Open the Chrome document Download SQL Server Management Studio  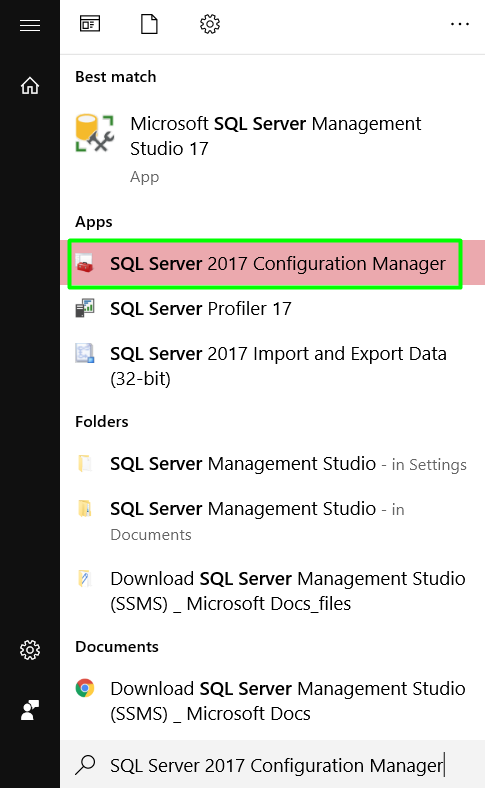click(x=272, y=701)
